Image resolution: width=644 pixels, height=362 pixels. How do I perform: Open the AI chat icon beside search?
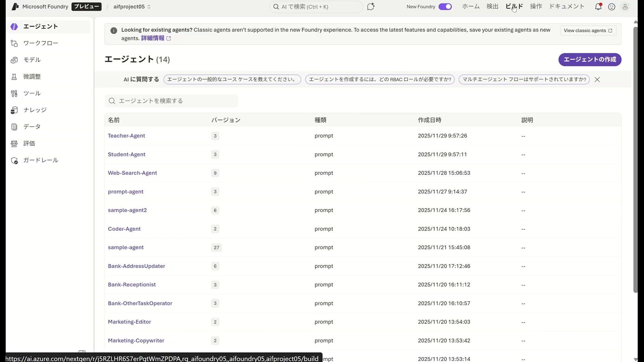click(371, 7)
